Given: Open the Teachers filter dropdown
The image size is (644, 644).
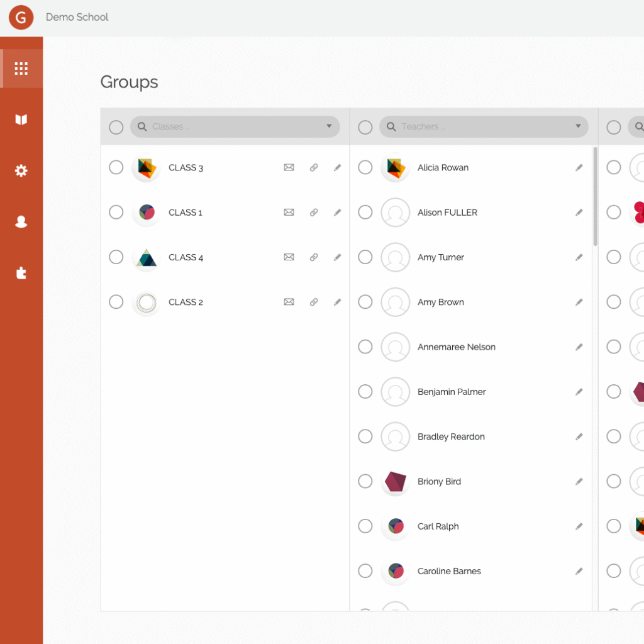Looking at the screenshot, I should click(x=577, y=126).
